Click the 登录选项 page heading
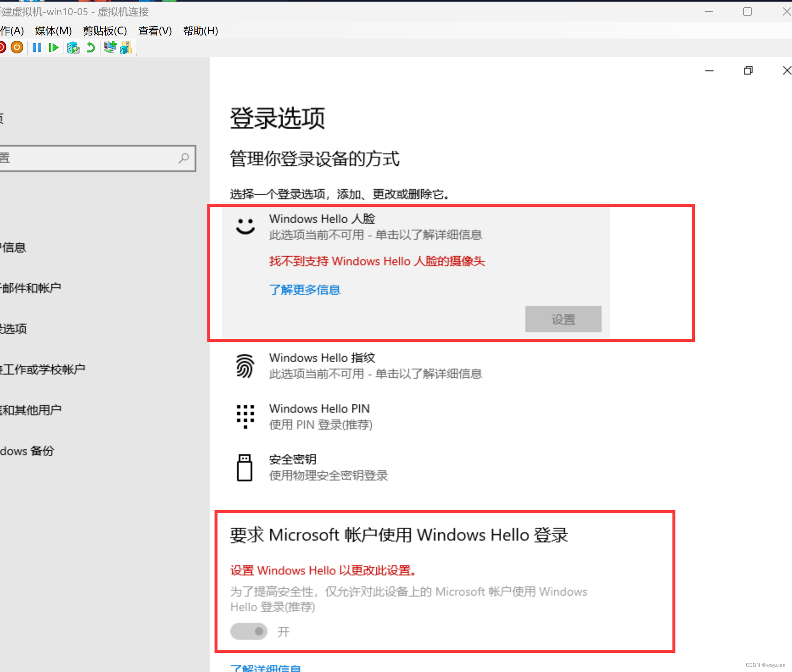The height and width of the screenshot is (672, 792). 278,118
